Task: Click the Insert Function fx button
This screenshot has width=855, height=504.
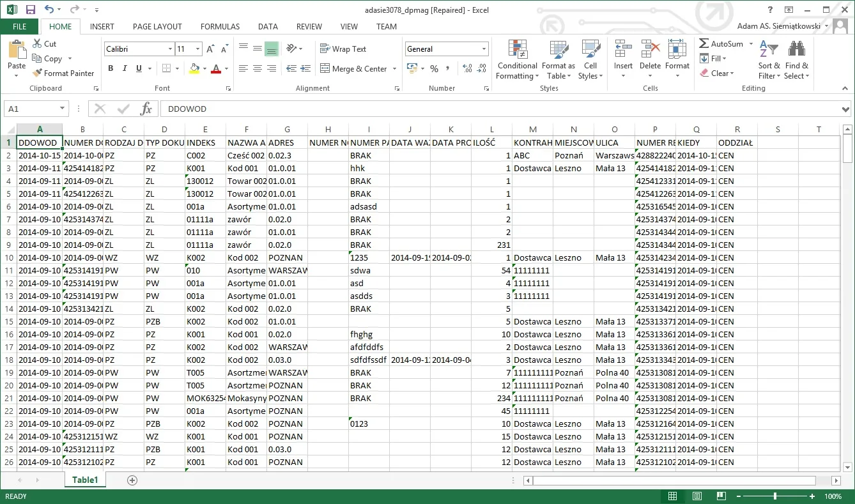Action: tap(146, 109)
